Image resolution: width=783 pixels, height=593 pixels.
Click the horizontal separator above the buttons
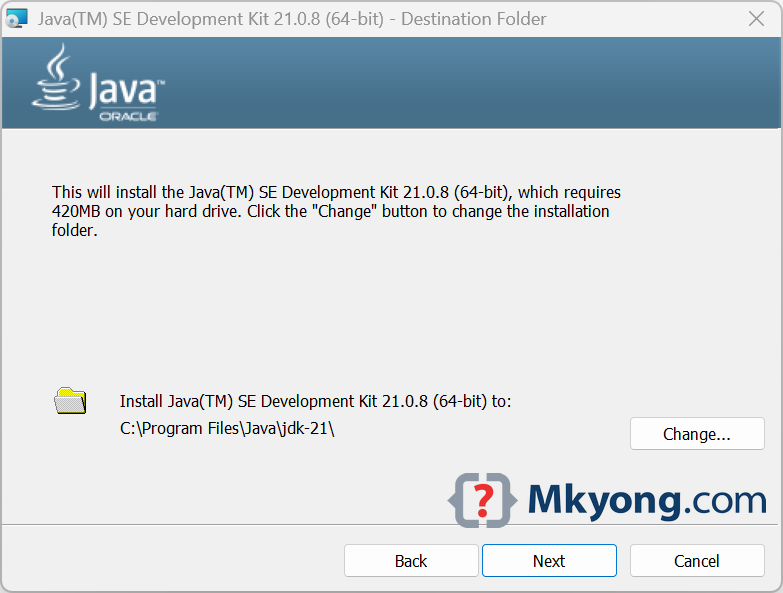(x=220, y=524)
